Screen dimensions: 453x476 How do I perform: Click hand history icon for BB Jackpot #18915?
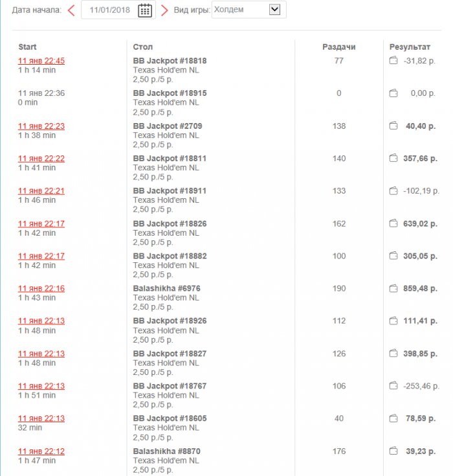393,94
